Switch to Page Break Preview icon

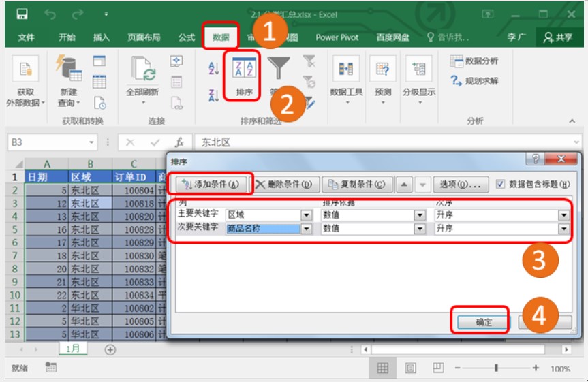pyautogui.click(x=438, y=368)
